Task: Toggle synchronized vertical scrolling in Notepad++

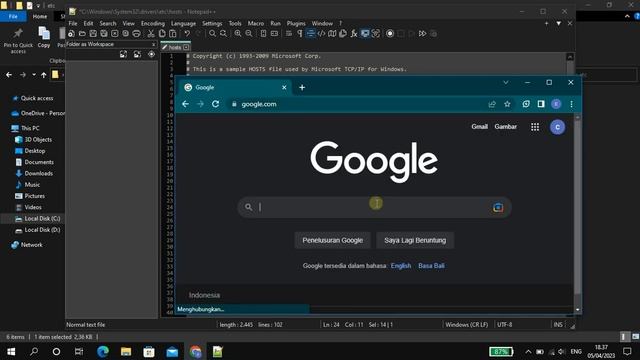Action: [x=263, y=33]
